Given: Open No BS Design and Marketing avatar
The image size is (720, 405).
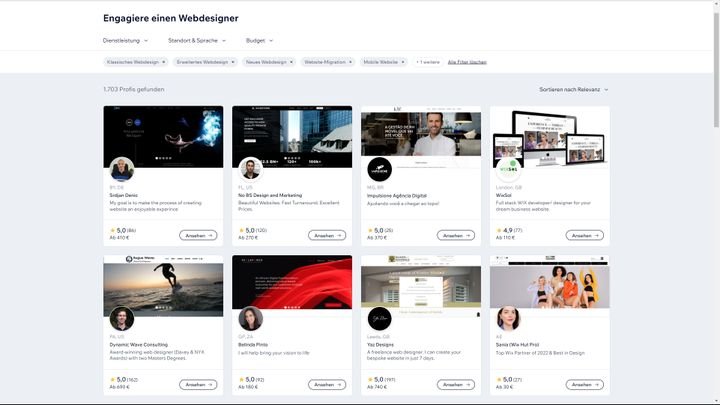Looking at the screenshot, I should (x=251, y=169).
